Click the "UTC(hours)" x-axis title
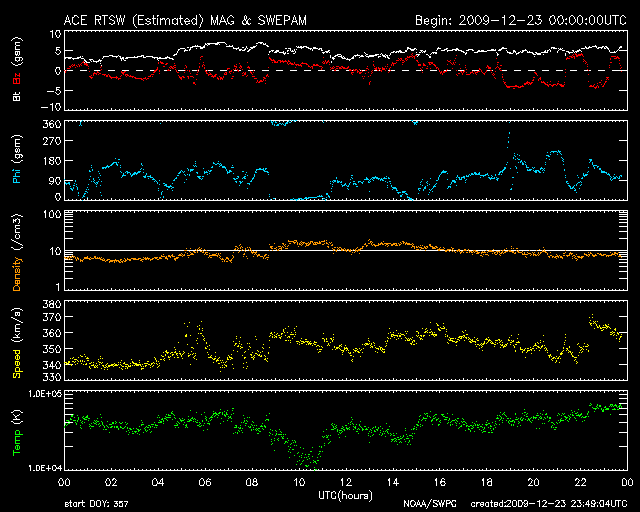Viewport: 640px width, 512px height. point(346,496)
